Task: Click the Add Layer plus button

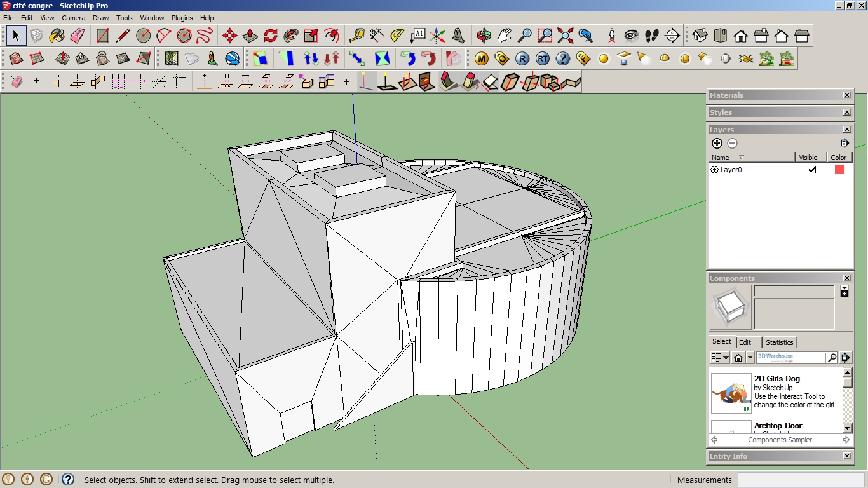Action: [717, 144]
